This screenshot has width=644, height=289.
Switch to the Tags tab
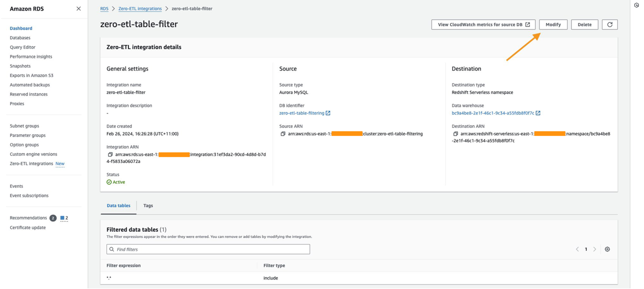tap(148, 205)
